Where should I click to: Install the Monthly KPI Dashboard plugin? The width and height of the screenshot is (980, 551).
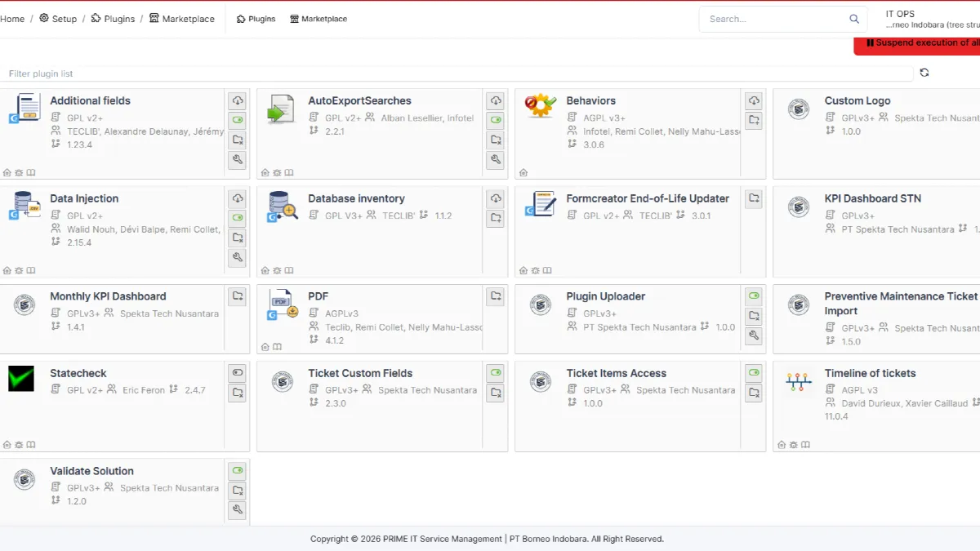click(x=238, y=297)
